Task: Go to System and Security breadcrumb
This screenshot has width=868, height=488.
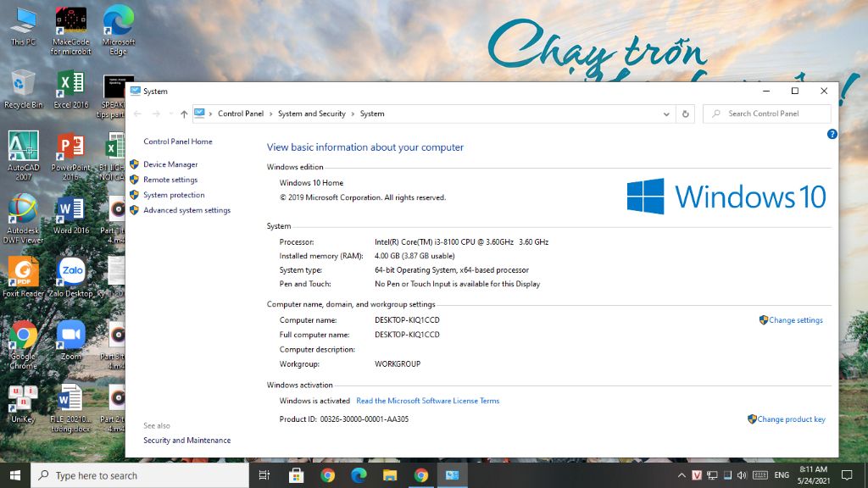Action: [x=312, y=114]
